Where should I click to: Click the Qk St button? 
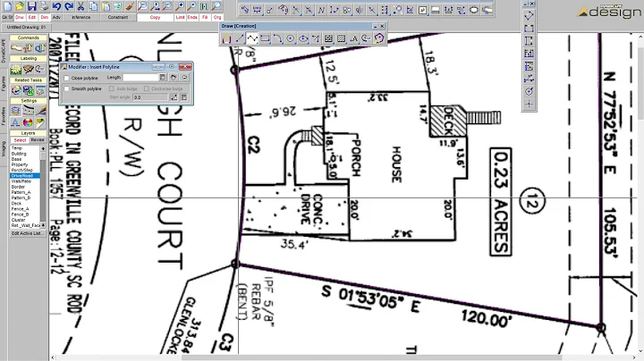[7, 17]
